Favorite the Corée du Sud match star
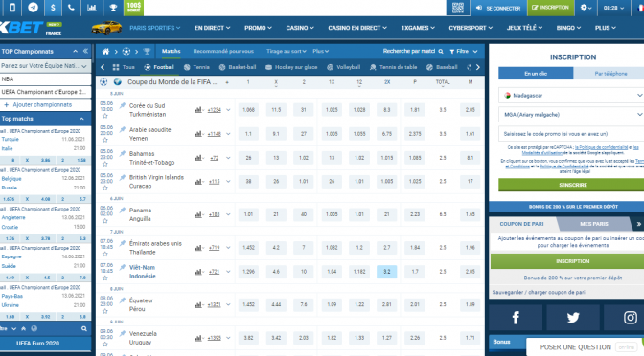Viewport: 644px width, 356px height. pos(105,116)
